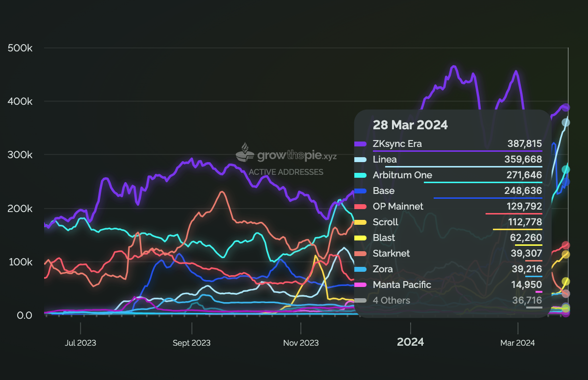Viewport: 588px width, 380px height.
Task: Click the value 248,636
Action: [x=524, y=191]
